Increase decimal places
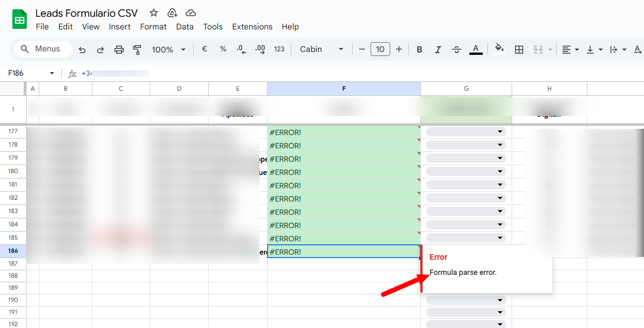 260,50
